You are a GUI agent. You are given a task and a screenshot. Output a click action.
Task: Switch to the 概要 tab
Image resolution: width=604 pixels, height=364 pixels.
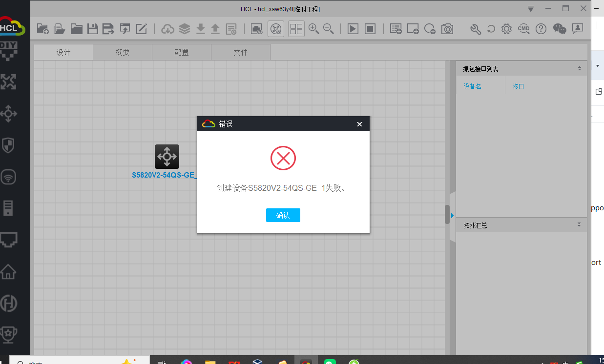coord(122,52)
